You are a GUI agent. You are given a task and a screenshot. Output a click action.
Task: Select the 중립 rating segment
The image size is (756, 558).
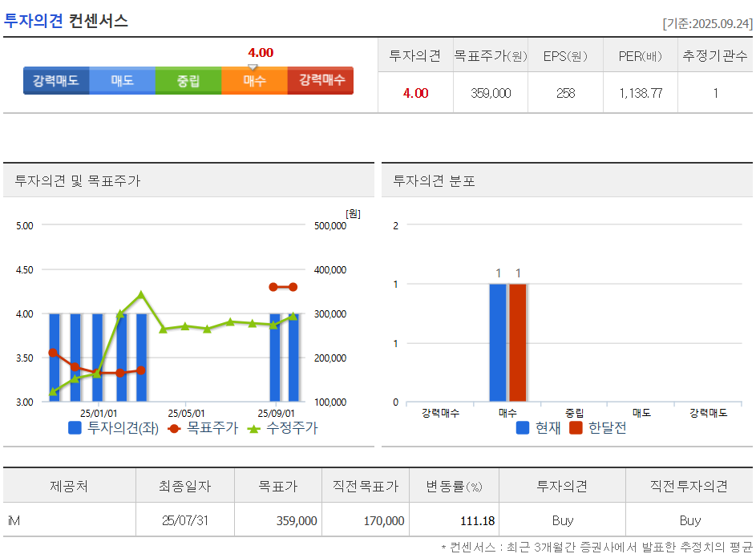pyautogui.click(x=188, y=80)
